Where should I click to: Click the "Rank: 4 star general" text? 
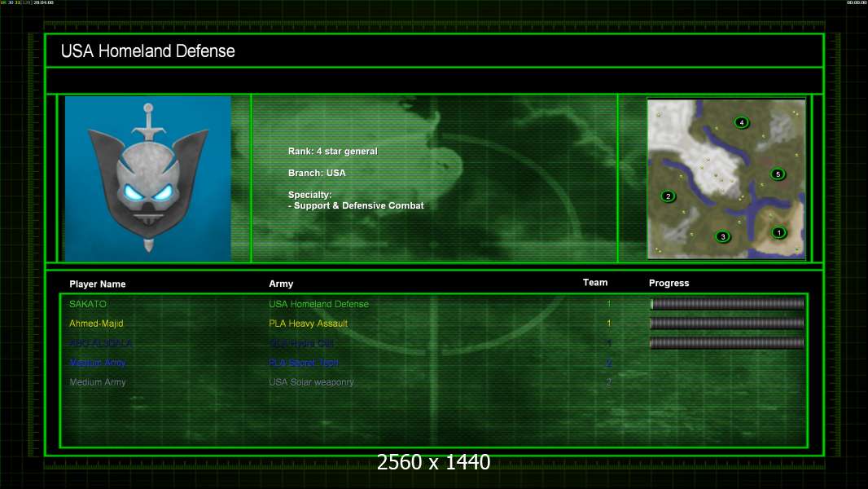tap(333, 152)
